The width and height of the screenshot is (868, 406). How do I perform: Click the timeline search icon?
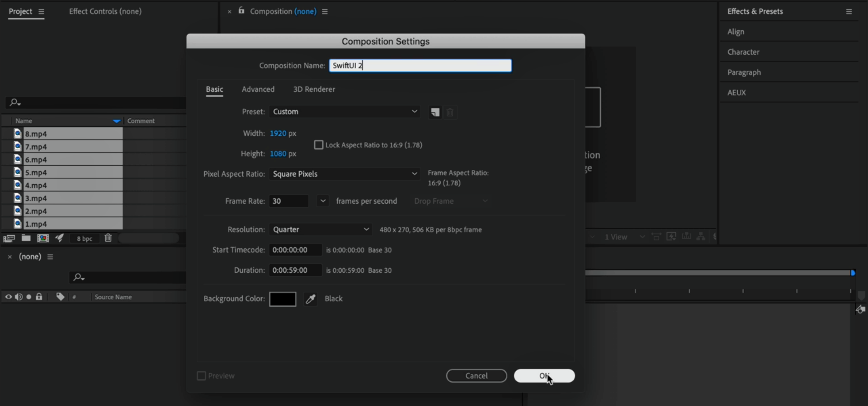pyautogui.click(x=79, y=277)
